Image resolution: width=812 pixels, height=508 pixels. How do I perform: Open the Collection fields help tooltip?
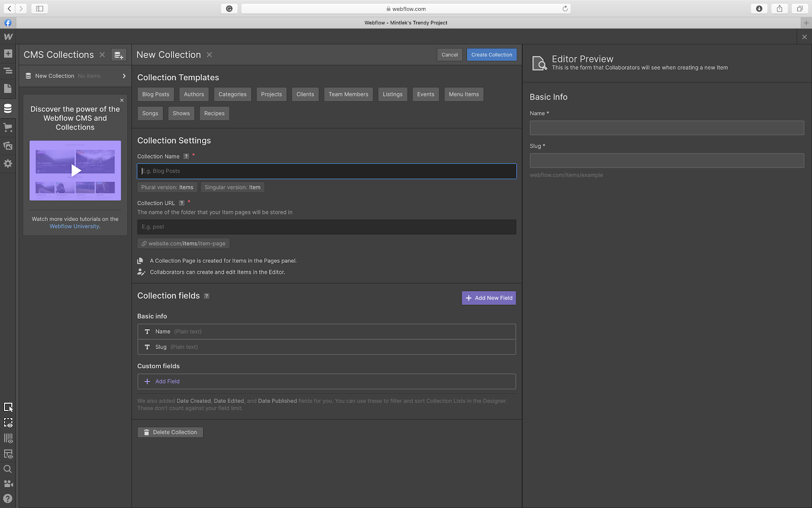click(x=207, y=295)
